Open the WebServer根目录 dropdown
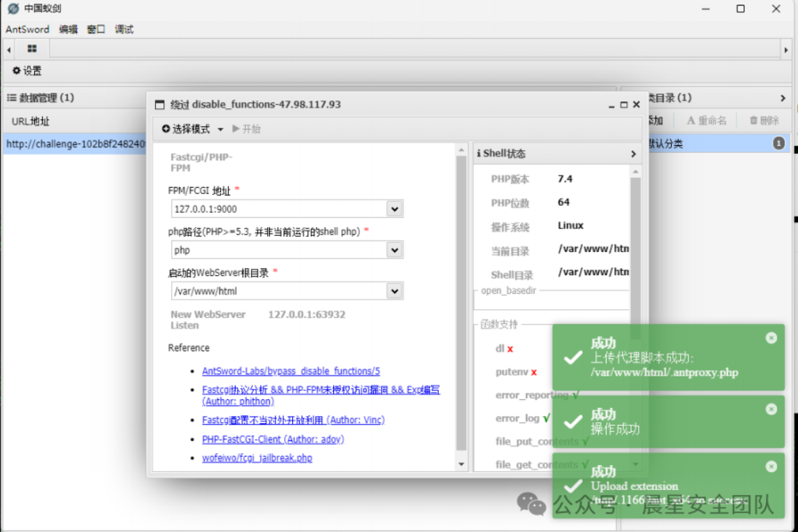This screenshot has width=798, height=532. click(394, 291)
